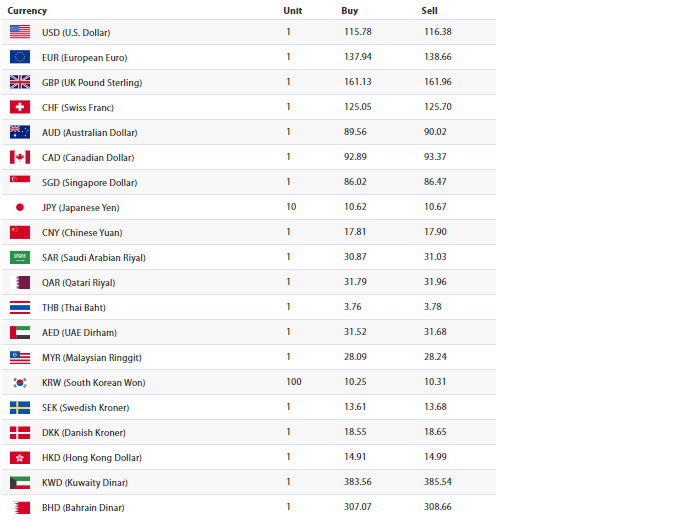
Task: Click the South Korean Won flag icon
Action: click(x=20, y=382)
